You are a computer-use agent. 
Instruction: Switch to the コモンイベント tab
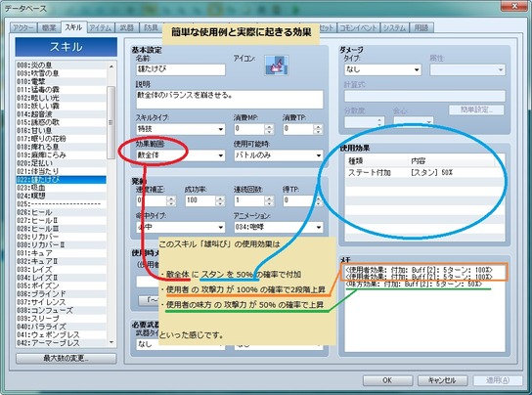[x=358, y=27]
